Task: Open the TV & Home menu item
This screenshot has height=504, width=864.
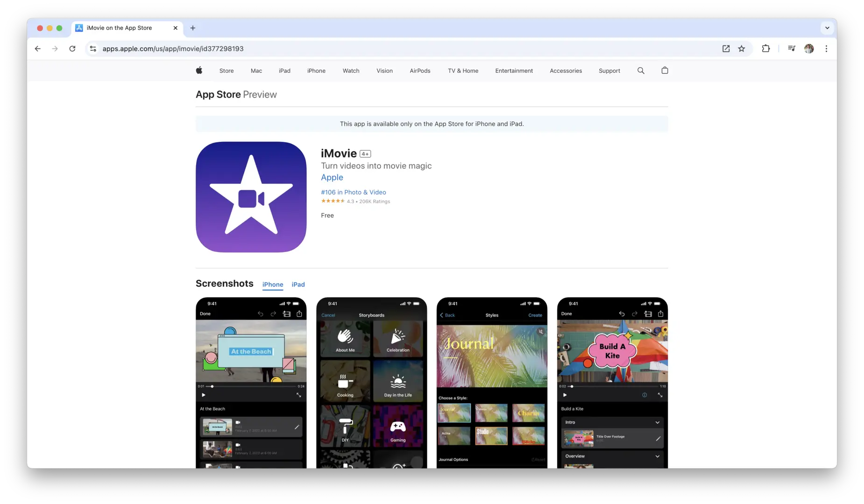Action: (463, 71)
